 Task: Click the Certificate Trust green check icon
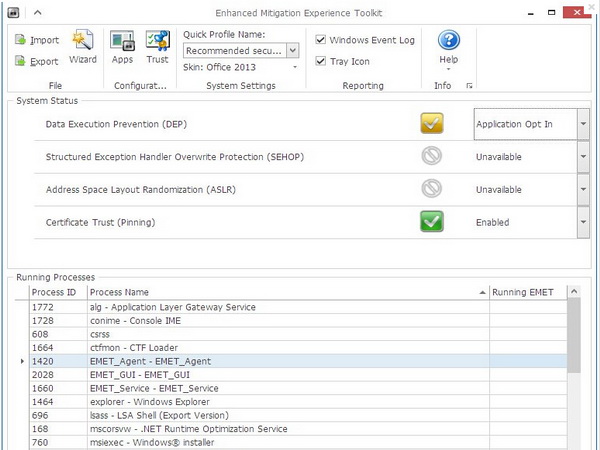(432, 222)
